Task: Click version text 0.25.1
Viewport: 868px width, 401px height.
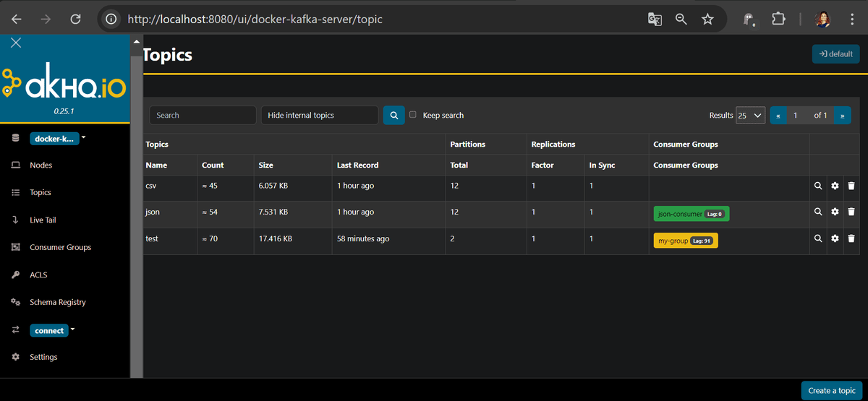Action: 64,112
